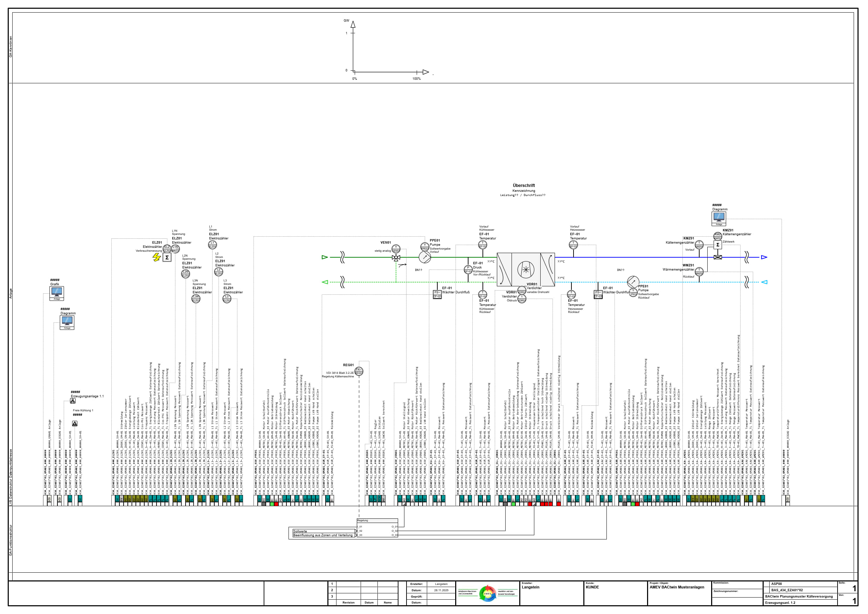Click the compressor symbol inside the chiller
This screenshot has width=868, height=614.
(526, 270)
